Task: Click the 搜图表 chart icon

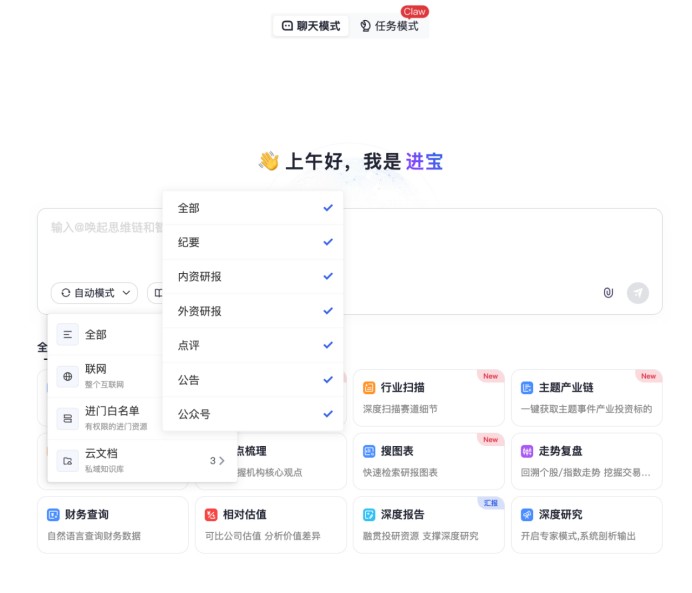Action: (369, 451)
